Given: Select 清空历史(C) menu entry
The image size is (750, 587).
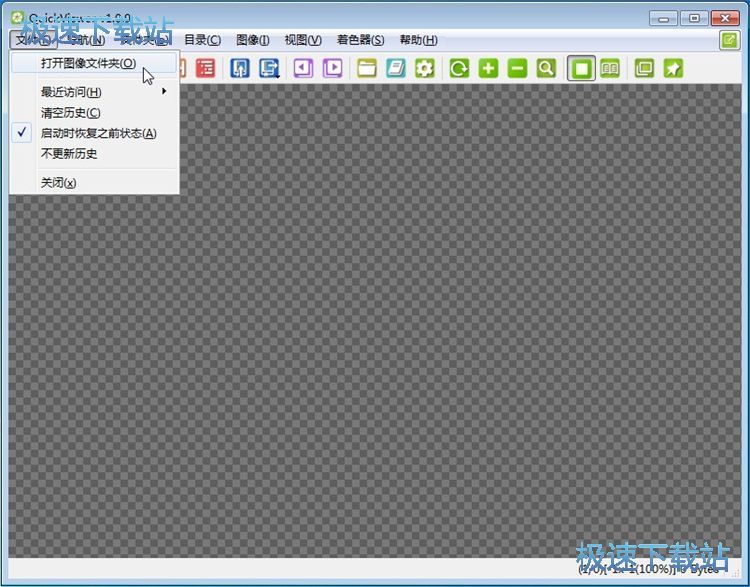Looking at the screenshot, I should tap(94, 113).
